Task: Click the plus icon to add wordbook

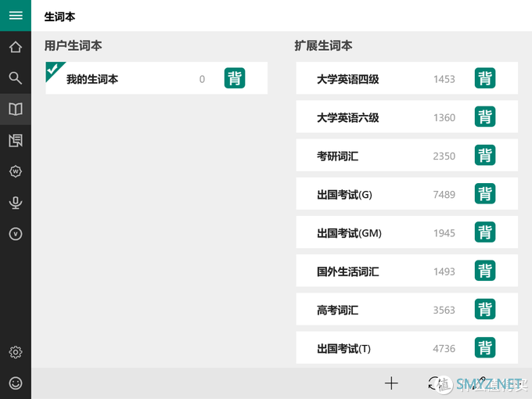Action: pos(391,383)
